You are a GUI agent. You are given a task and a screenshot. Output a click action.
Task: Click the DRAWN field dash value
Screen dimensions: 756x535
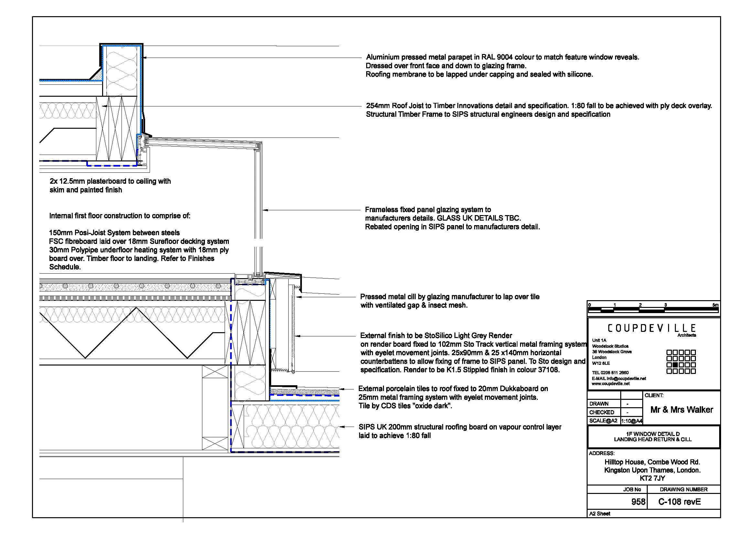[627, 404]
